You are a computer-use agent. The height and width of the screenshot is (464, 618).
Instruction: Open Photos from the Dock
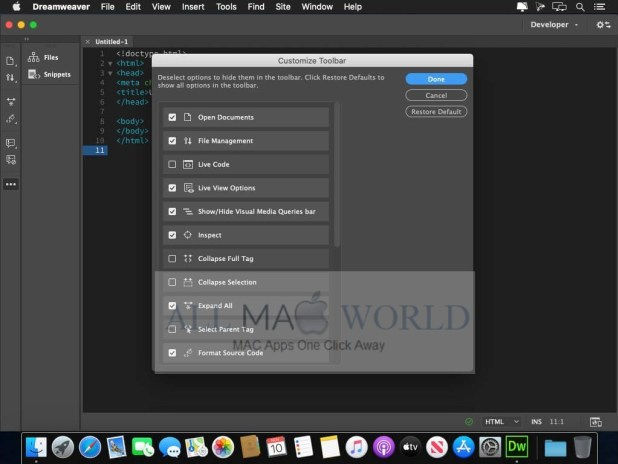click(223, 447)
